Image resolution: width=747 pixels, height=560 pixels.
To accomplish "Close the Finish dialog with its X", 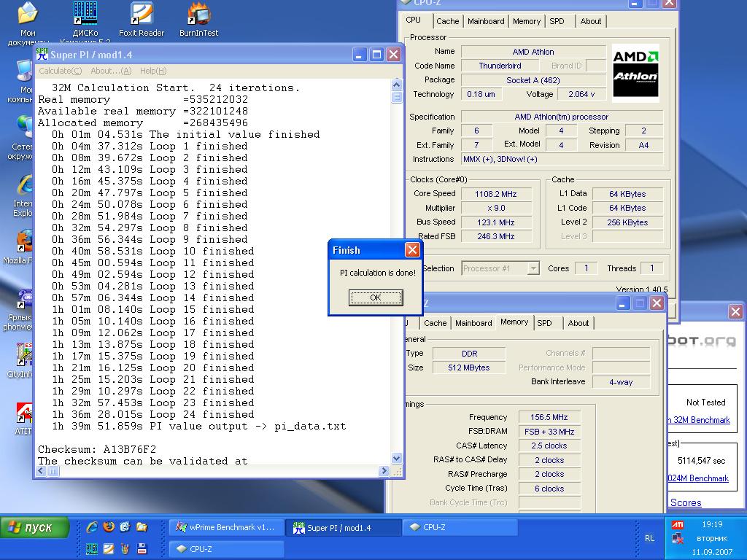I will coord(412,249).
